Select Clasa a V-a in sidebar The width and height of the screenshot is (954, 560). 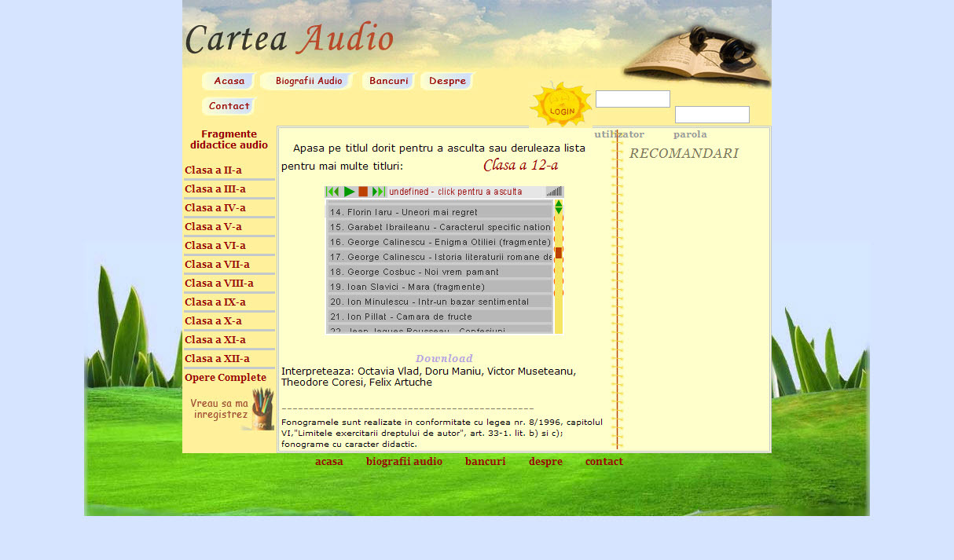click(213, 227)
